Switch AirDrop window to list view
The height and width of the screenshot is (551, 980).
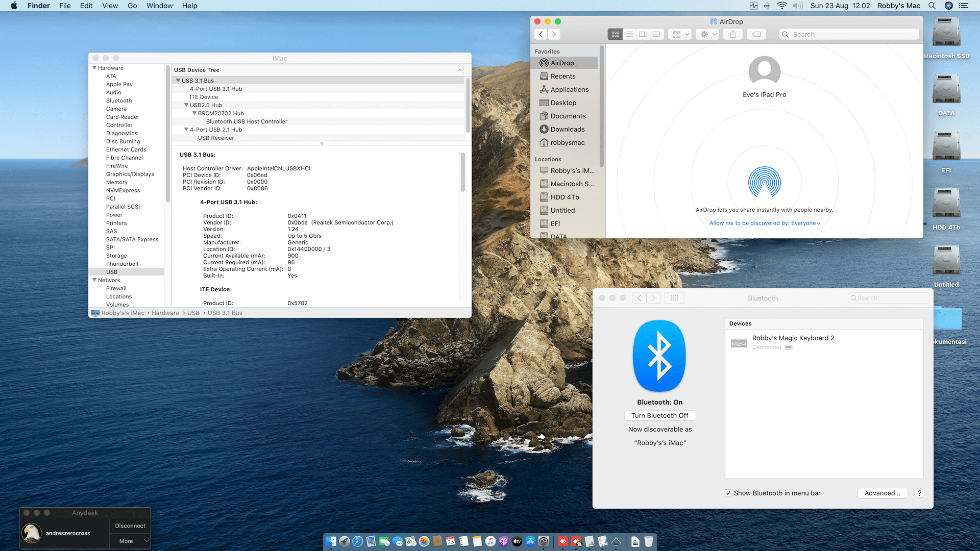click(629, 34)
